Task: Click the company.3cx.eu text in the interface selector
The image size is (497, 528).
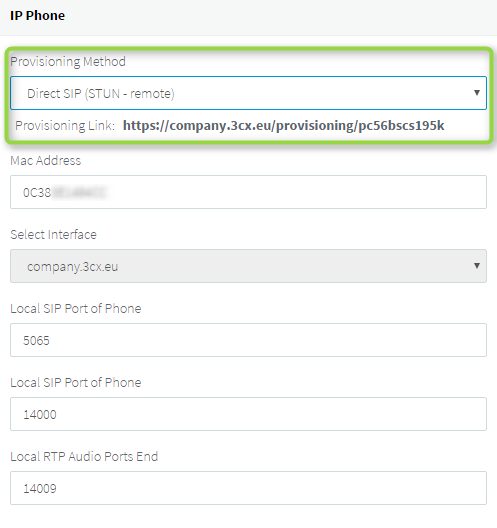Action: pyautogui.click(x=72, y=267)
